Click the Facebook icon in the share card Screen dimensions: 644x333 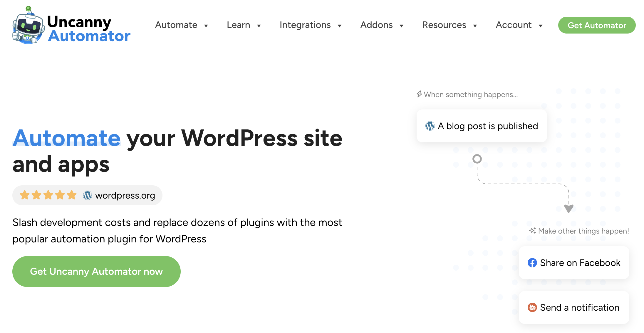coord(532,263)
